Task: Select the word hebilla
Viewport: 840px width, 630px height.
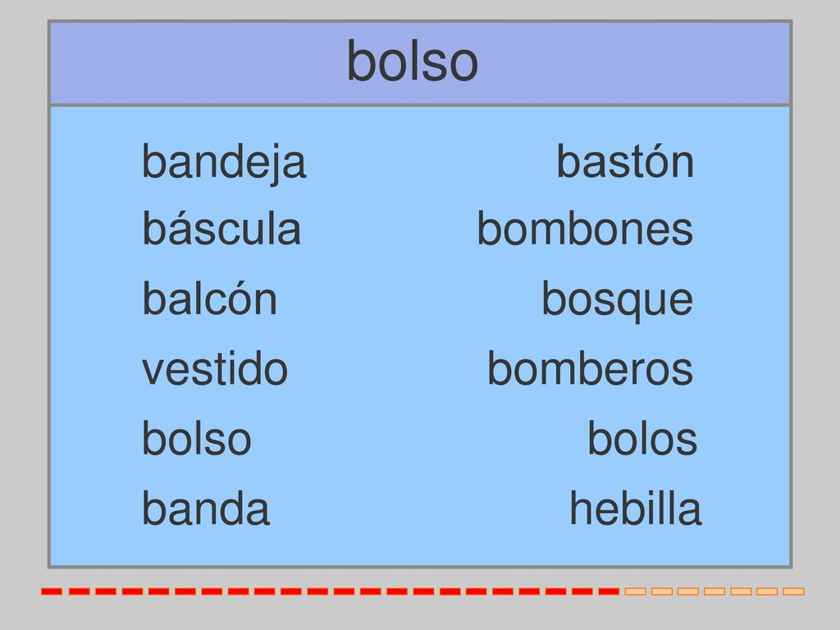Action: pyautogui.click(x=636, y=509)
